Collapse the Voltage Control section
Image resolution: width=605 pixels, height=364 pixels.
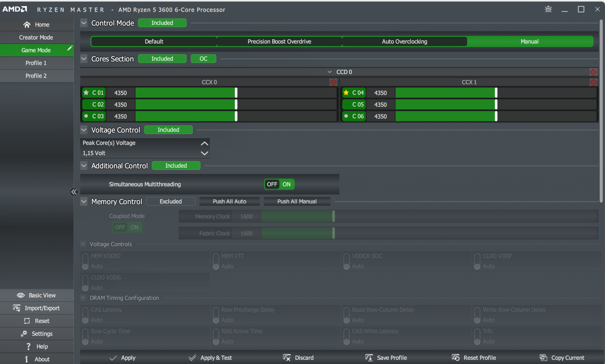(84, 130)
